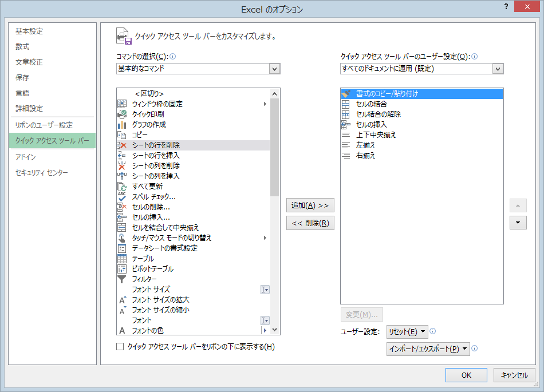Click the セルの挿入 icon in left list
Screen dimensions: 544x392
point(122,217)
